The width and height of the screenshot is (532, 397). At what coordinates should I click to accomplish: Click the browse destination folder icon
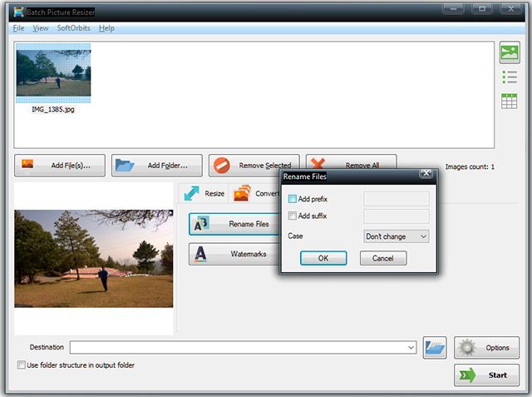coord(435,348)
